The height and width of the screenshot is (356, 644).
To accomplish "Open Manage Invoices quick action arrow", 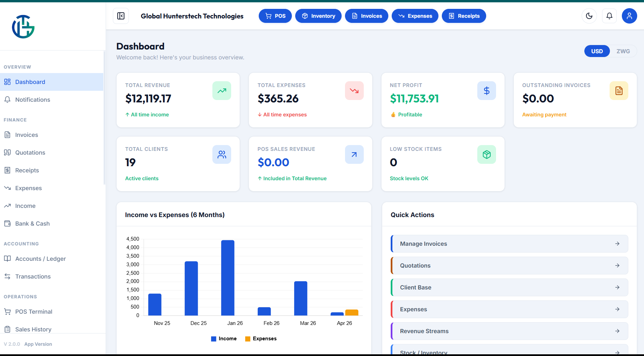I will click(x=617, y=244).
